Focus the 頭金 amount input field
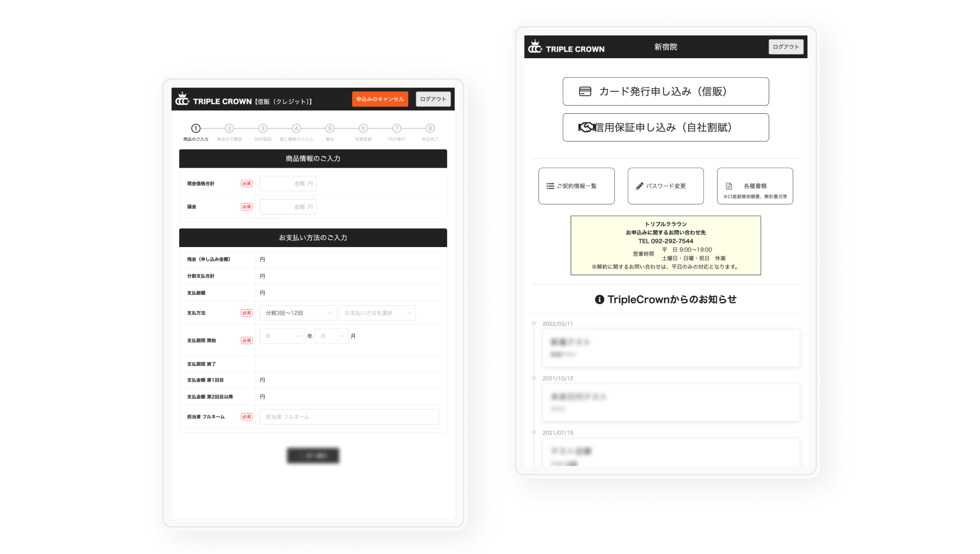980x554 pixels. [288, 207]
